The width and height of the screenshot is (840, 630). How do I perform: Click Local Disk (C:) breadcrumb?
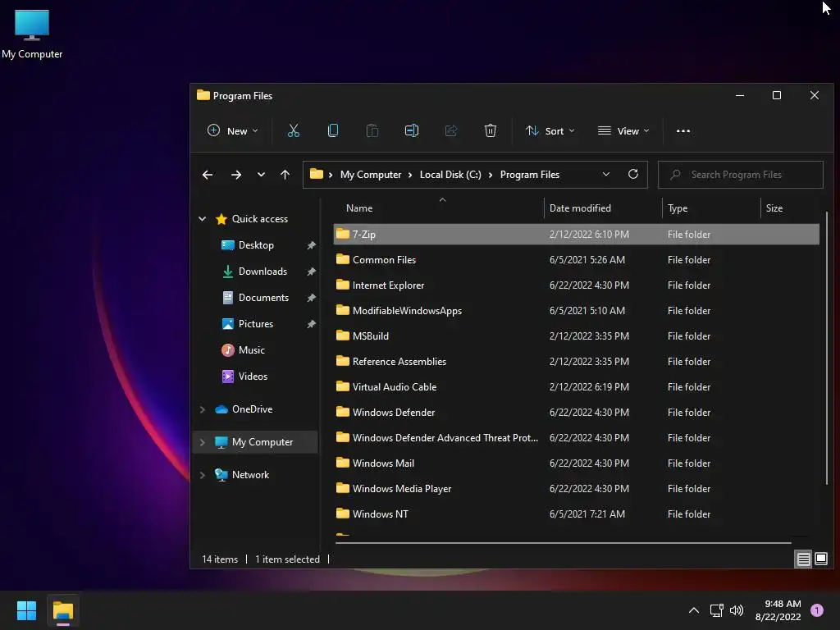pos(450,175)
